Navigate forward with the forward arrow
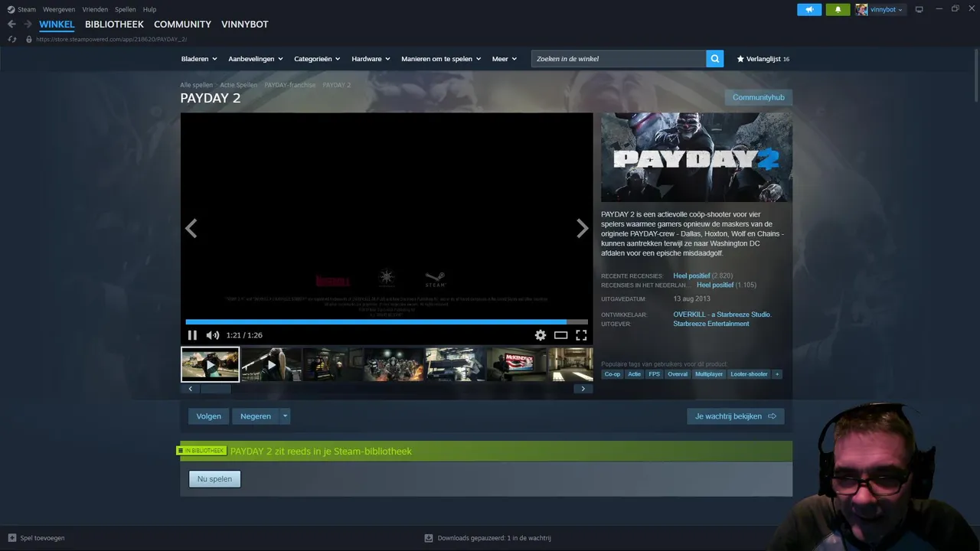The width and height of the screenshot is (980, 551). pyautogui.click(x=28, y=24)
